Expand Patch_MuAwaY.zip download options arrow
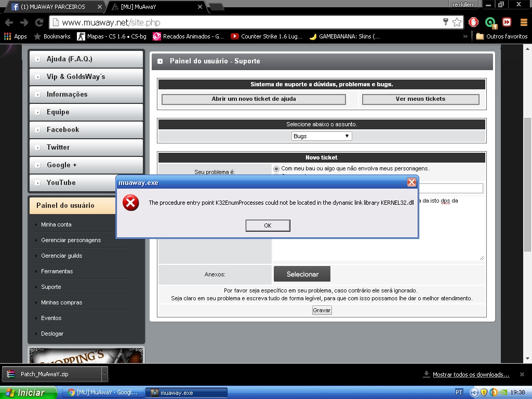Viewport: 532px width, 399px height. coord(104,374)
